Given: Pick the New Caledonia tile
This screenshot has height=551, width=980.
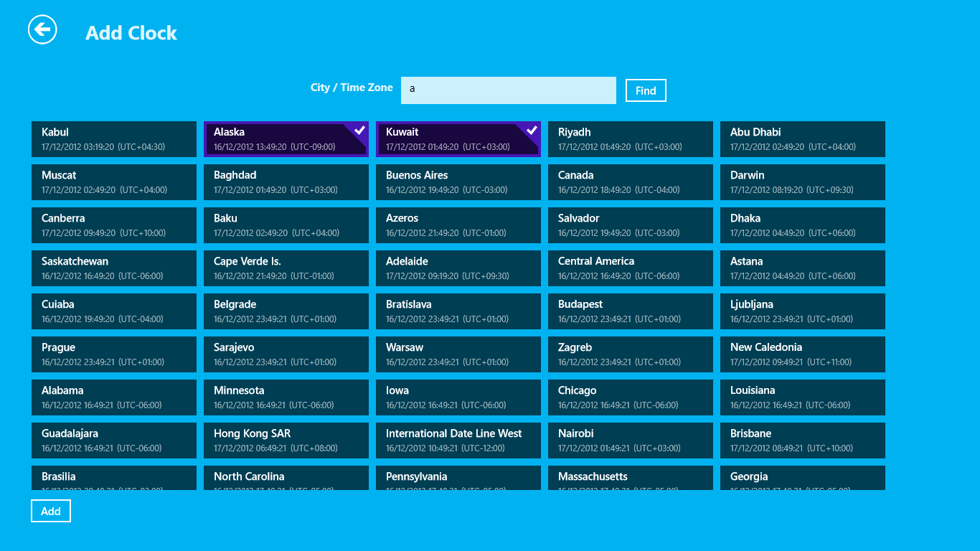Looking at the screenshot, I should tap(803, 354).
